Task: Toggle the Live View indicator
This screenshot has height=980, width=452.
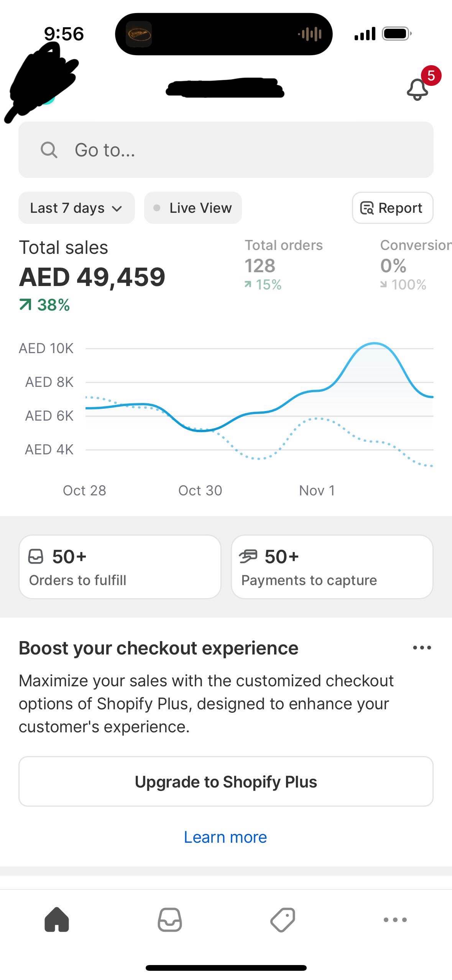Action: point(193,208)
